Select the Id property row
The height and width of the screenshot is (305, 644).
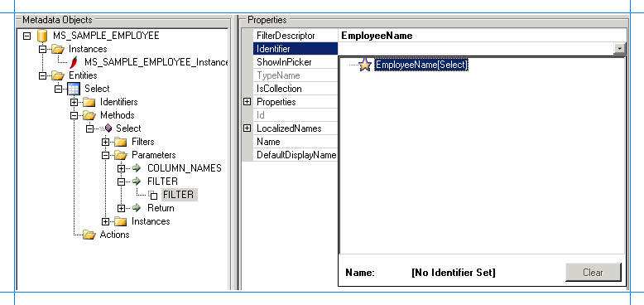(x=295, y=115)
